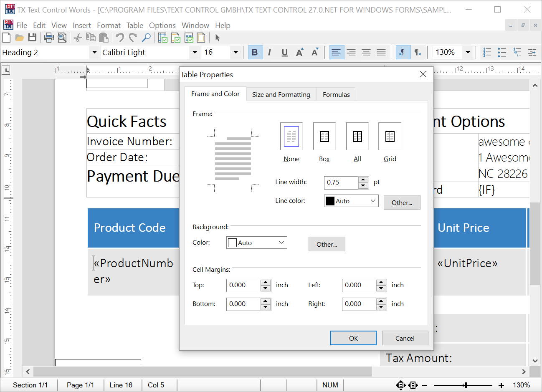542x392 pixels.
Task: Expand the Heading 2 style dropdown
Action: click(95, 52)
